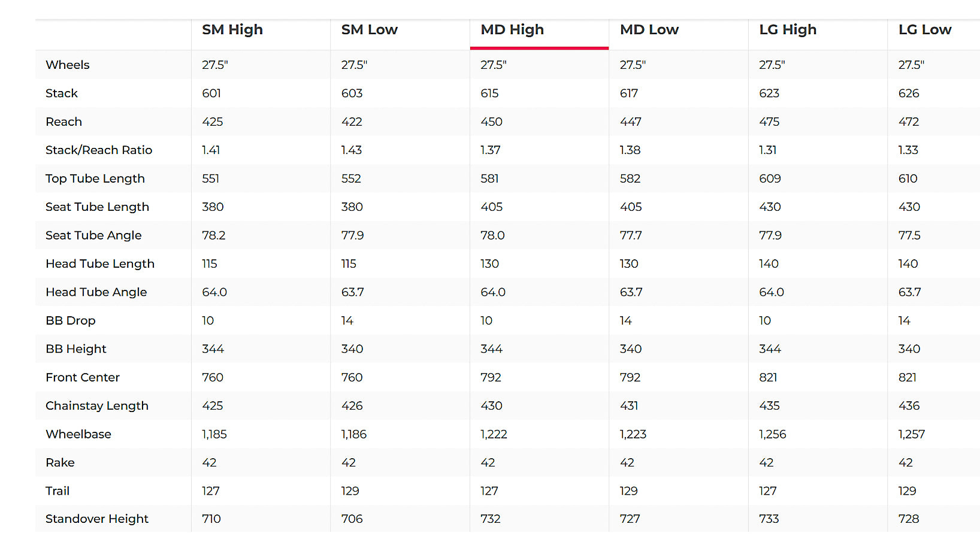The image size is (980, 551).
Task: Select the SM High column header
Action: click(232, 30)
